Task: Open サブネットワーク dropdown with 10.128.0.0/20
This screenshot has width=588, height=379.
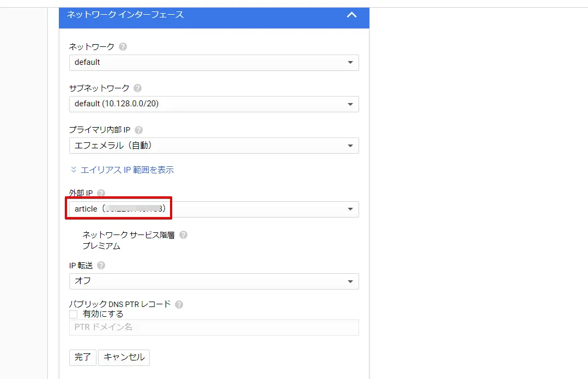Action: pos(214,104)
